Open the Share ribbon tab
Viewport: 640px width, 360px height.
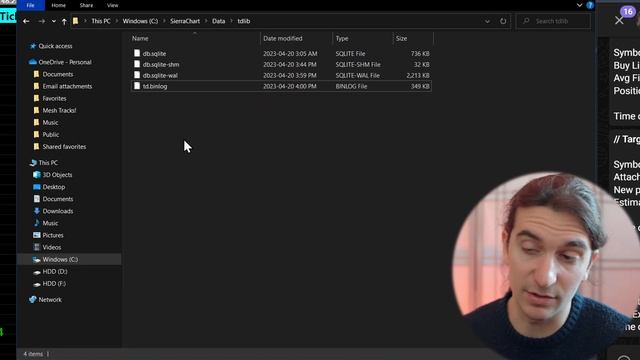click(86, 5)
